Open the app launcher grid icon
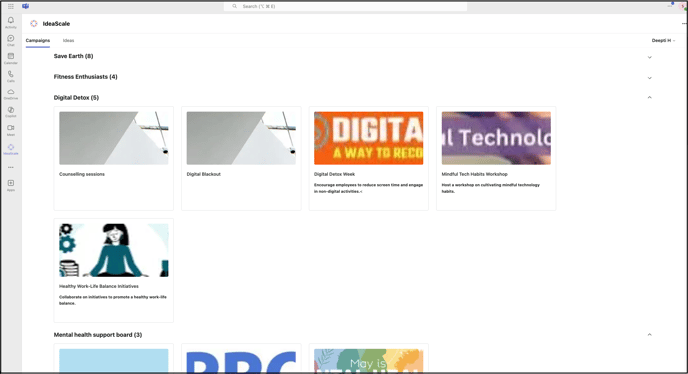 tap(11, 6)
